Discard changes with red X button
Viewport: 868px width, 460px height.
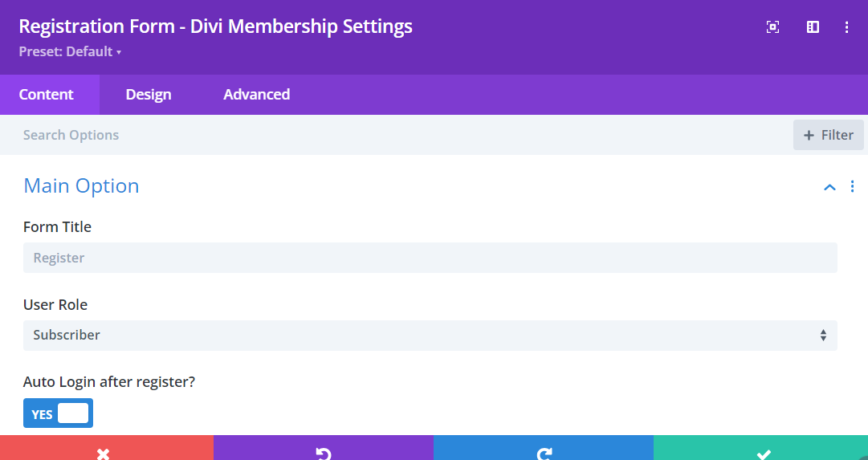coord(106,448)
